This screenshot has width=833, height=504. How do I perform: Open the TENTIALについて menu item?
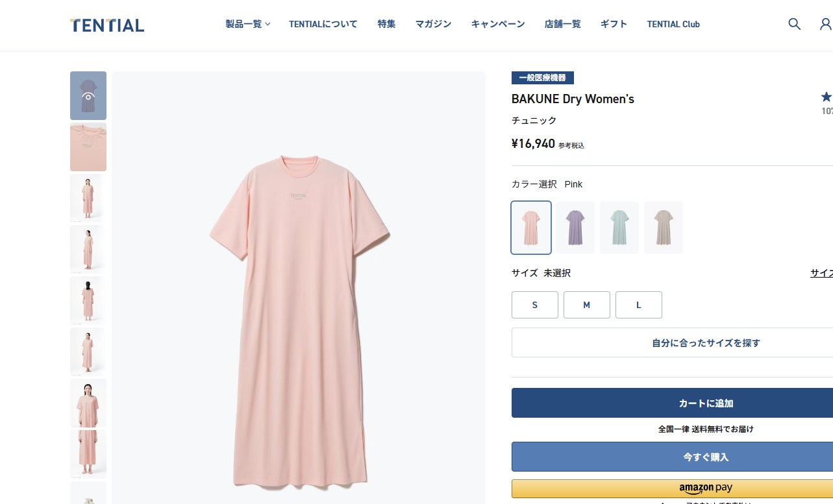pos(323,24)
